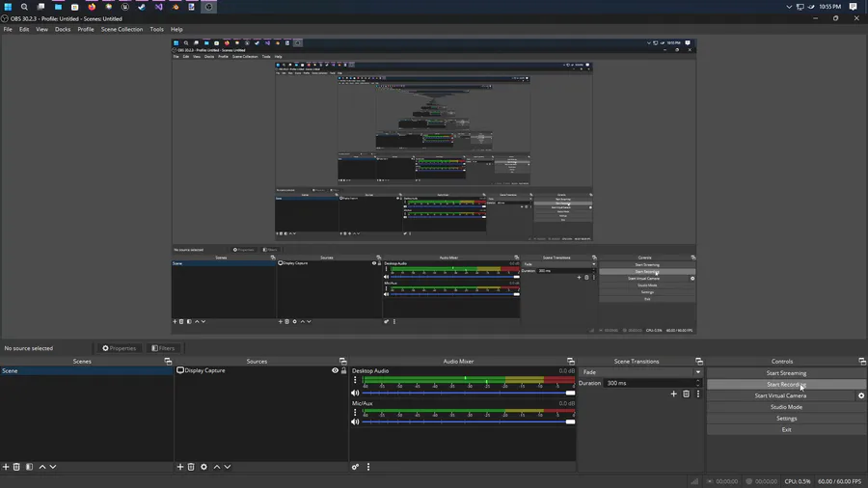Open Mic/Aux three-dot options
This screenshot has width=868, height=488.
[355, 412]
